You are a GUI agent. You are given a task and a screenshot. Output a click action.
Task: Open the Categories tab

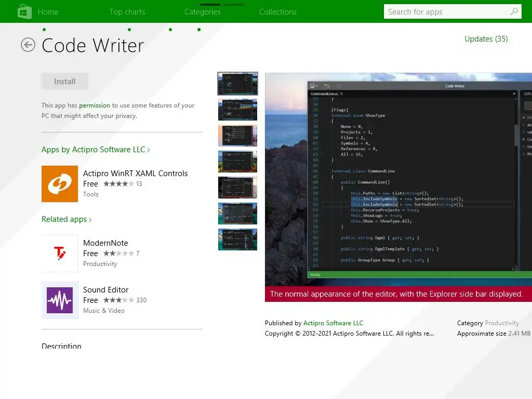(x=203, y=12)
